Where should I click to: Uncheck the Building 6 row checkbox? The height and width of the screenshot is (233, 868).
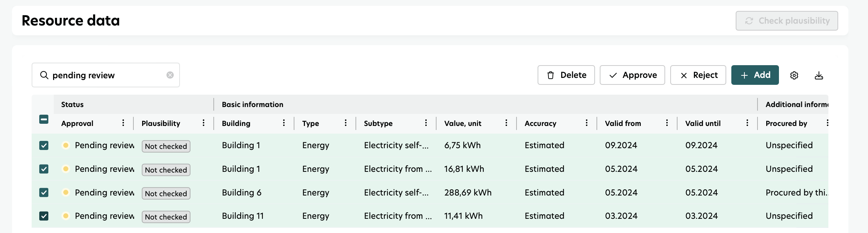[44, 193]
